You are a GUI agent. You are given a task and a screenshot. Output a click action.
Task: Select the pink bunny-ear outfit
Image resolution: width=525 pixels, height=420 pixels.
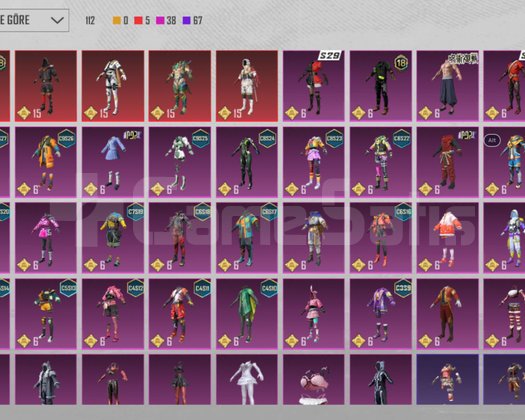(x=314, y=314)
